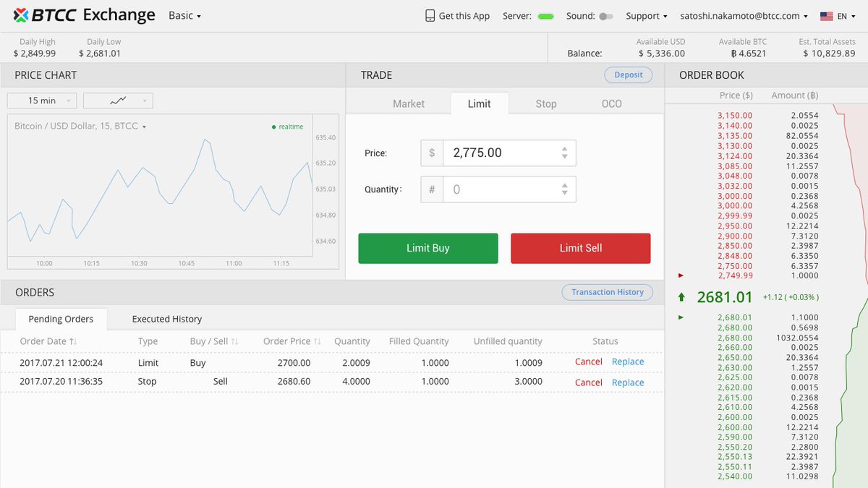Click the green up arrow beside 2681.01
The width and height of the screenshot is (868, 488).
tap(681, 296)
